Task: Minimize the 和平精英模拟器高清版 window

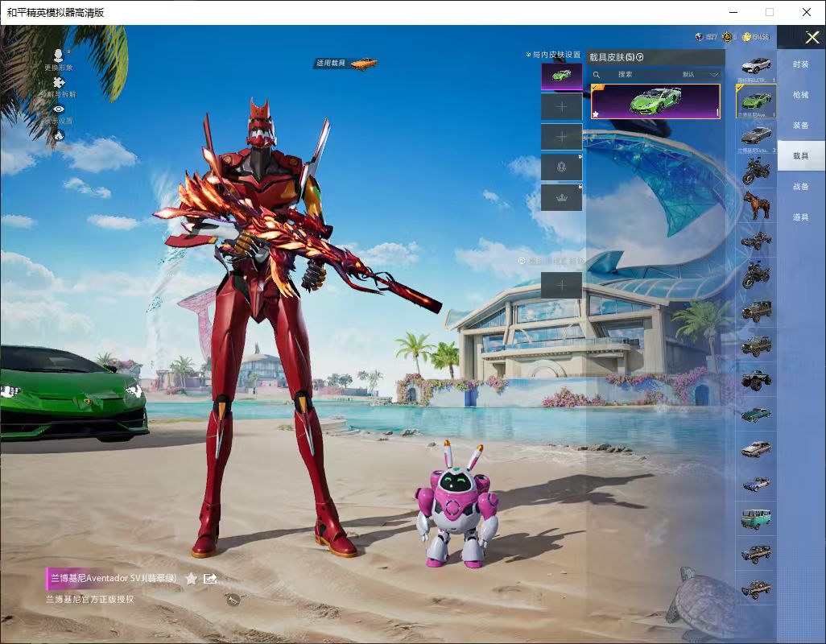Action: 733,12
